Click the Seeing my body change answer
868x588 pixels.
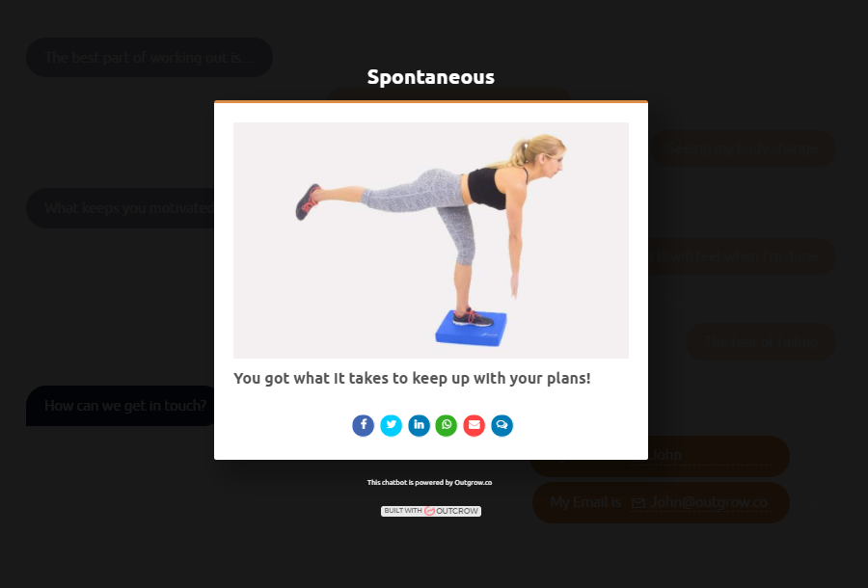click(x=743, y=148)
